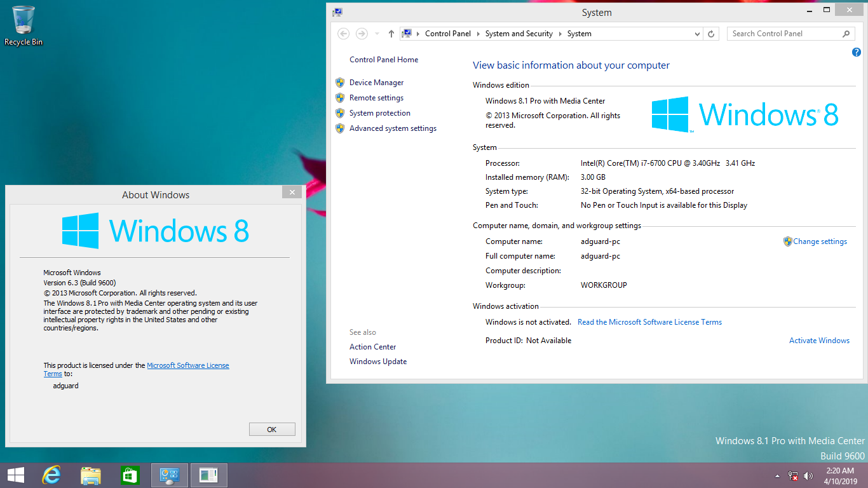This screenshot has width=868, height=488.
Task: Open Windows Update link
Action: tap(378, 362)
